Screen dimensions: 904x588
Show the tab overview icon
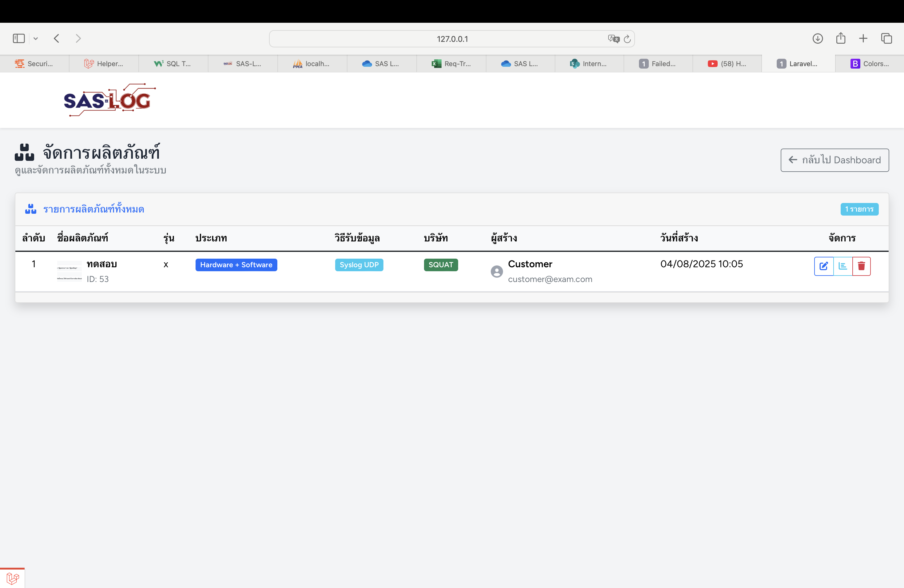pos(886,38)
